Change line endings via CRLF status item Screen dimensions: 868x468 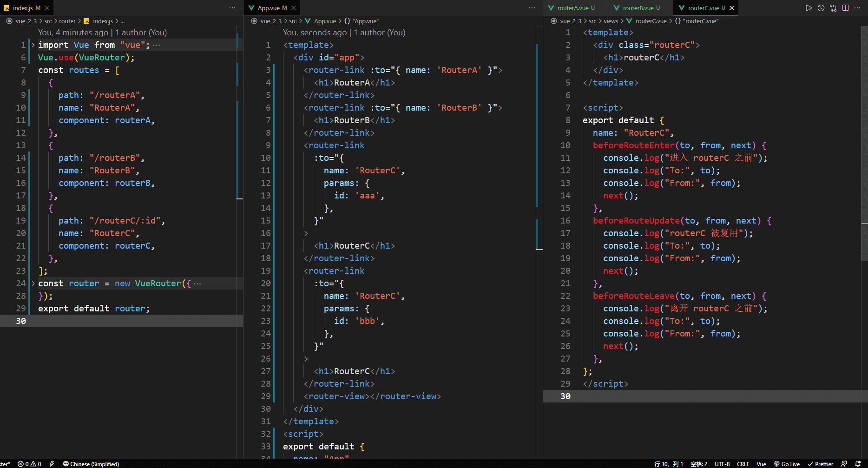(x=743, y=464)
